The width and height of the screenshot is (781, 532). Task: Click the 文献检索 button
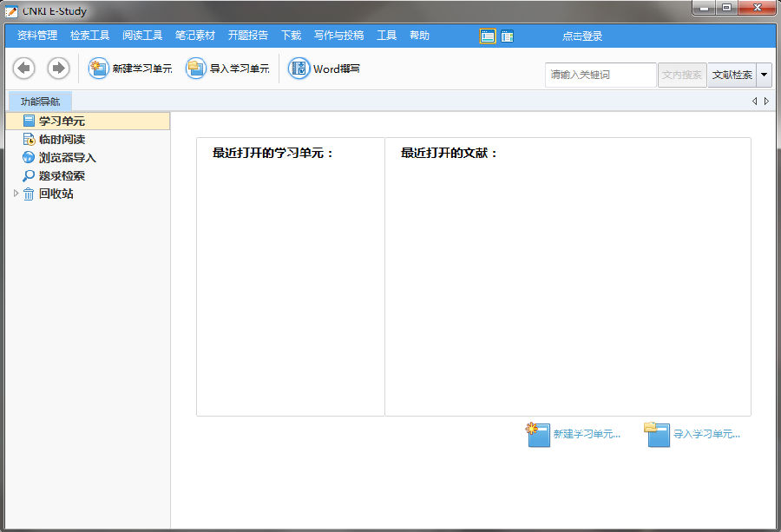pos(732,75)
